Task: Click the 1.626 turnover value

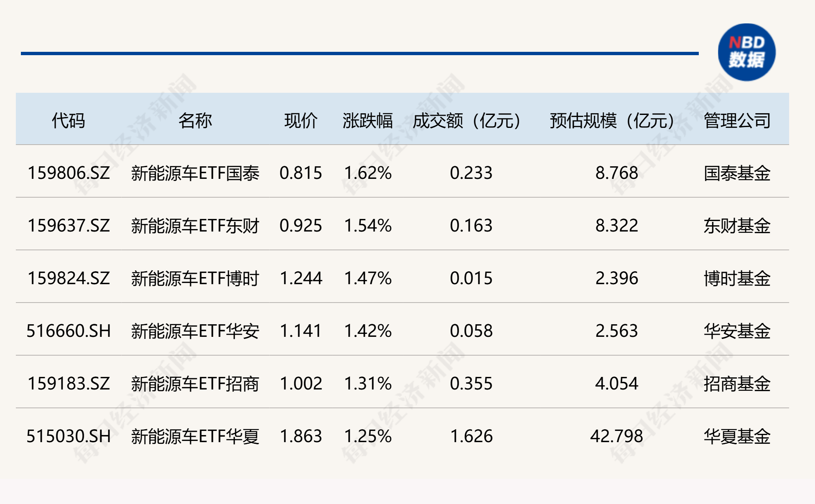Action: click(471, 436)
